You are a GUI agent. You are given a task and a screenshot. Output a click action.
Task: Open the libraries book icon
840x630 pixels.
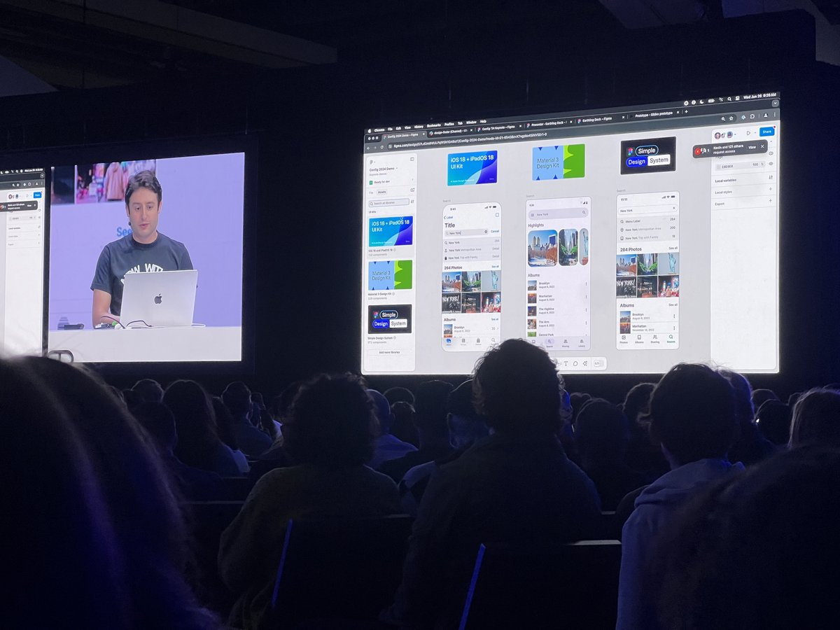pos(412,190)
